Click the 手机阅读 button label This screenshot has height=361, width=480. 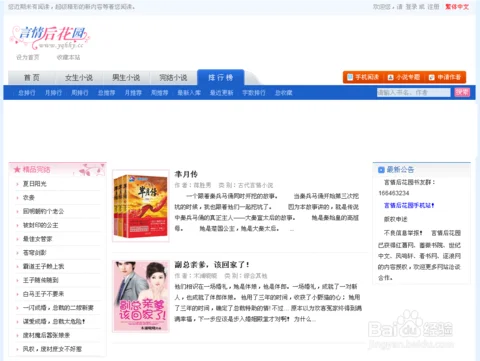[x=367, y=77]
